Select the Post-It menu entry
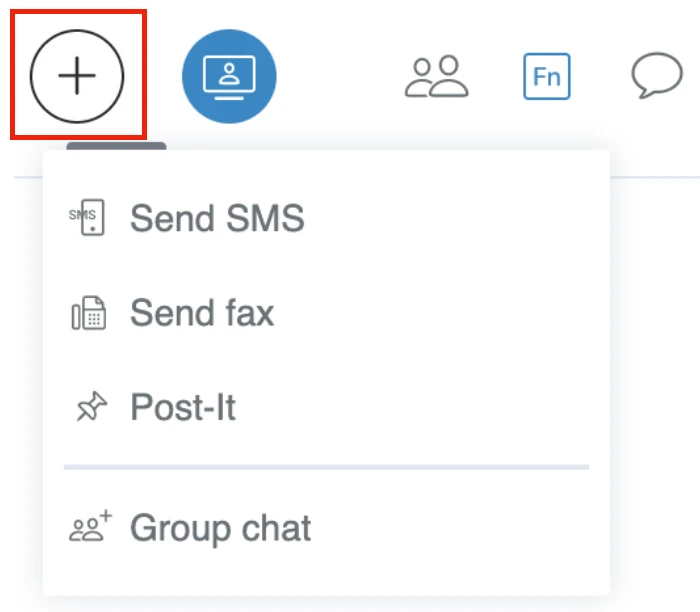The image size is (700, 612). point(326,407)
